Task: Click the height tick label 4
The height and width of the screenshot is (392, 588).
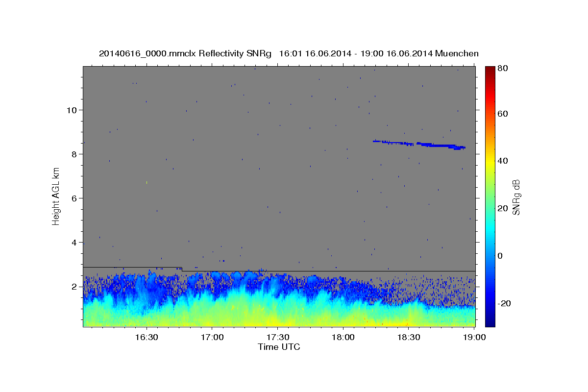Action: (x=74, y=243)
